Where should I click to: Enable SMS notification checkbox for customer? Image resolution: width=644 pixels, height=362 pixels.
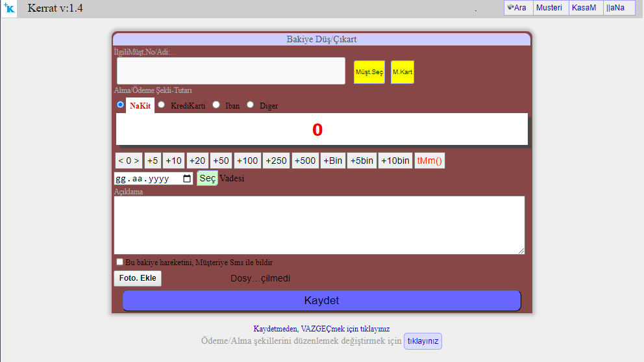coord(119,262)
